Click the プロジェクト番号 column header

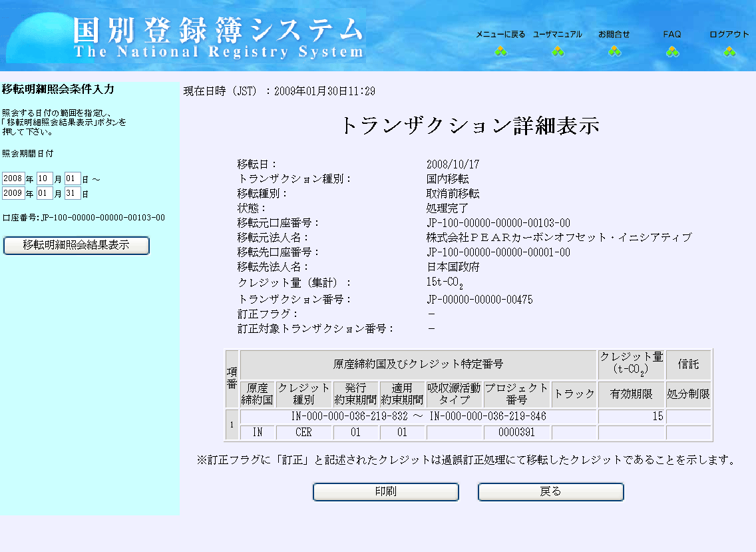pyautogui.click(x=516, y=394)
